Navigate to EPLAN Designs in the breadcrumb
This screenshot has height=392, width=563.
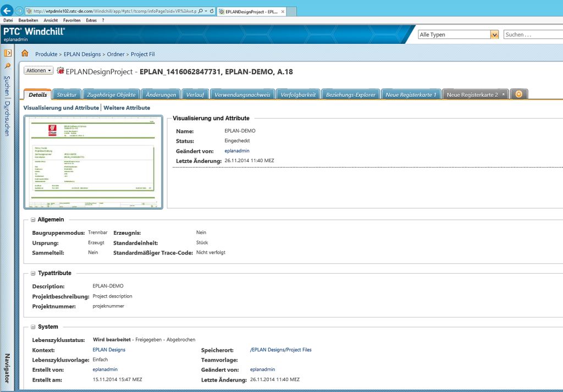(x=82, y=54)
